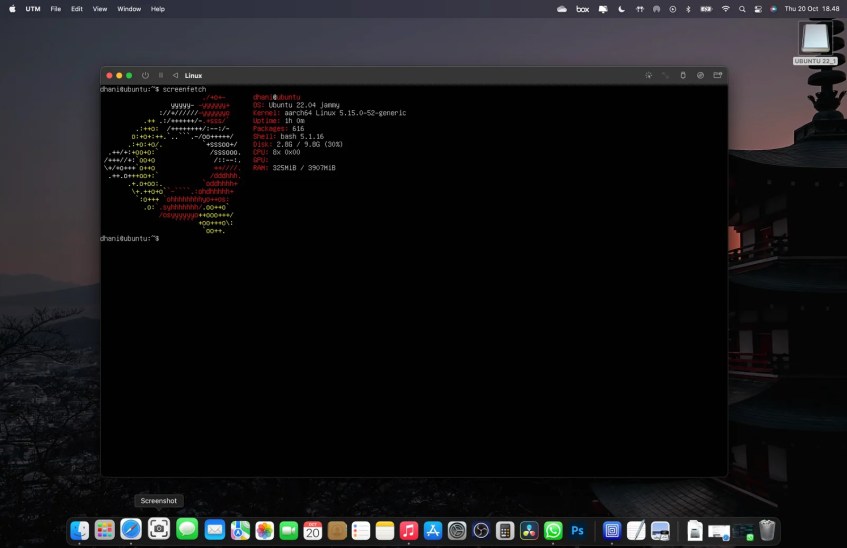Screen dimensions: 847x548
Task: Toggle capture mouse cursor icon in UTM toolbar
Action: [649, 76]
